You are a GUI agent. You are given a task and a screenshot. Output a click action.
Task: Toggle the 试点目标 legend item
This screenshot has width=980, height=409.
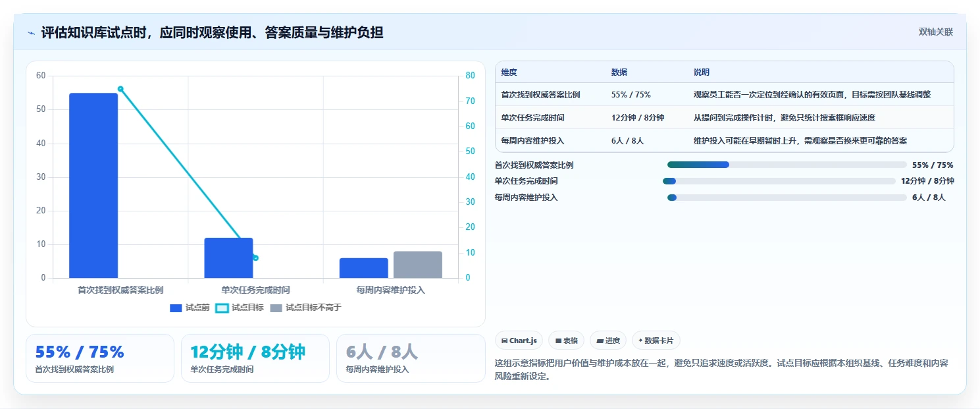point(240,308)
